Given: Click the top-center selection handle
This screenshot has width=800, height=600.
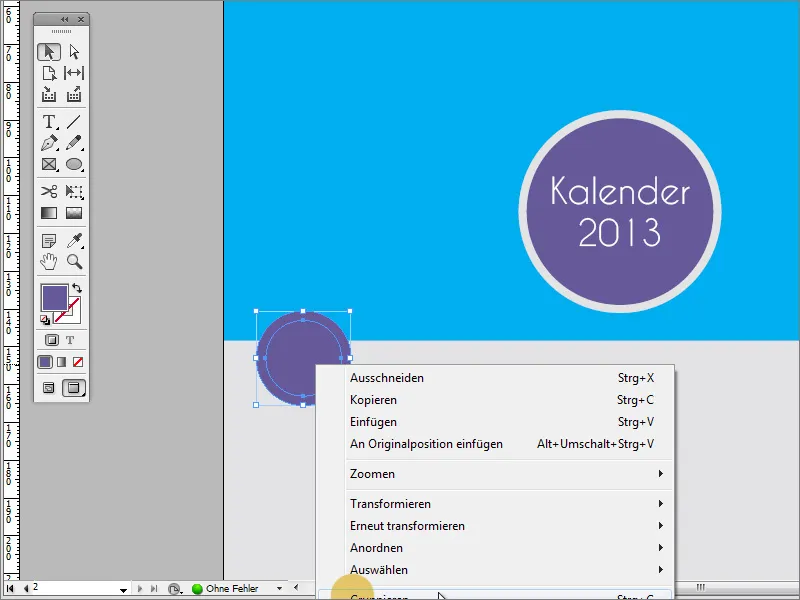Looking at the screenshot, I should 303,311.
